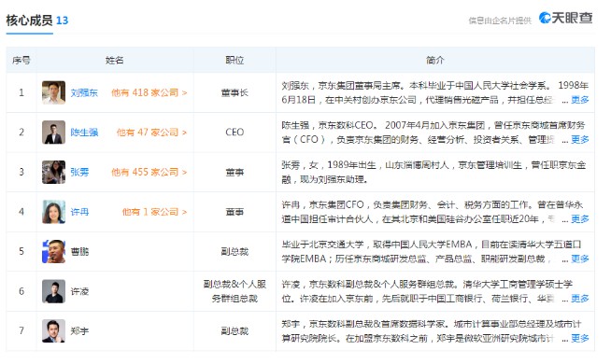This screenshot has width=611, height=364.
Task: View 他有 418 家公司 link
Action: click(x=149, y=92)
